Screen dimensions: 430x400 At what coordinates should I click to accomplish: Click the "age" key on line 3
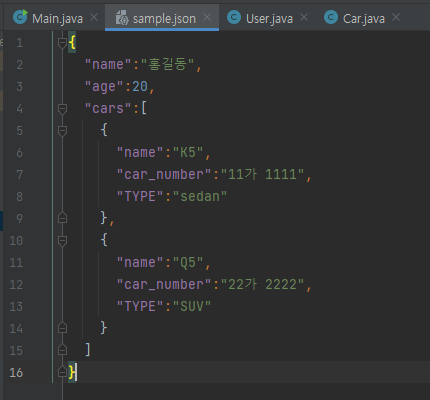(104, 87)
